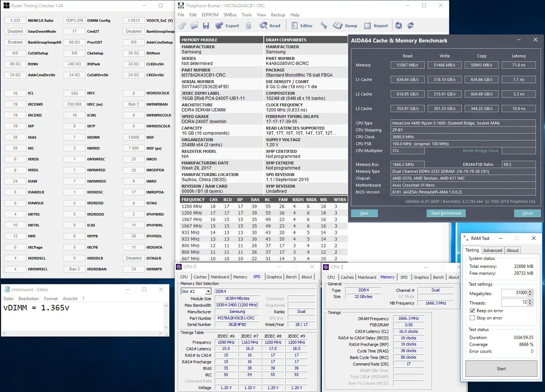Save with the floppy disk toolbar icon

[x=206, y=25]
